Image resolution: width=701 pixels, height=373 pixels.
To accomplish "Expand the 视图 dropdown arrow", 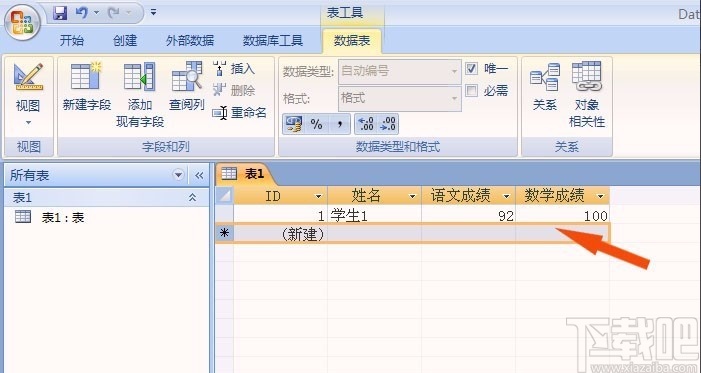I will pos(28,123).
